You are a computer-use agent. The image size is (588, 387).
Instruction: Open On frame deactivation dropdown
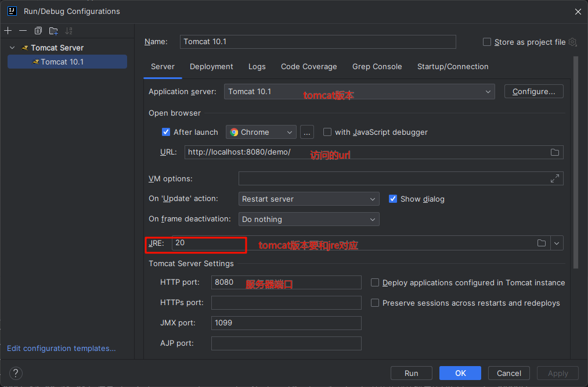click(309, 219)
